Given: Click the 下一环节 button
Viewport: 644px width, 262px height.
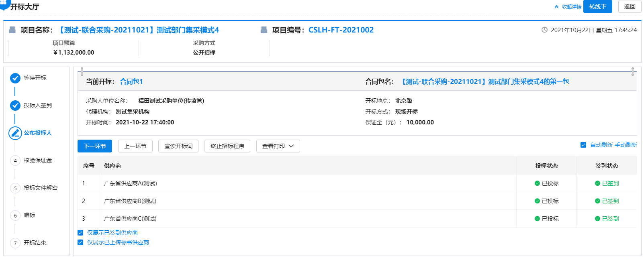Looking at the screenshot, I should coord(95,146).
